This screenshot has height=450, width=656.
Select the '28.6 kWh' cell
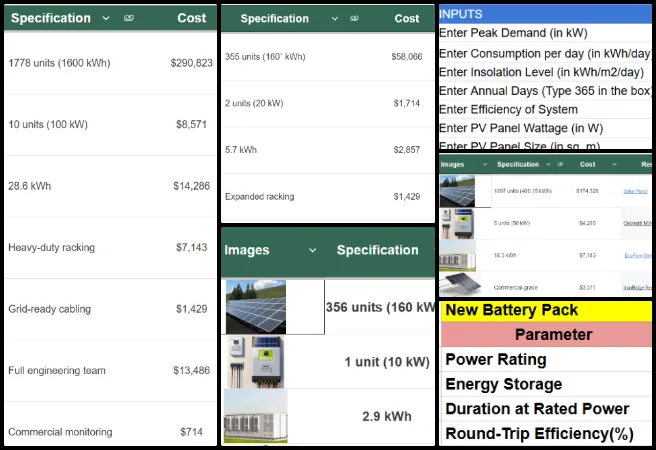click(x=29, y=186)
